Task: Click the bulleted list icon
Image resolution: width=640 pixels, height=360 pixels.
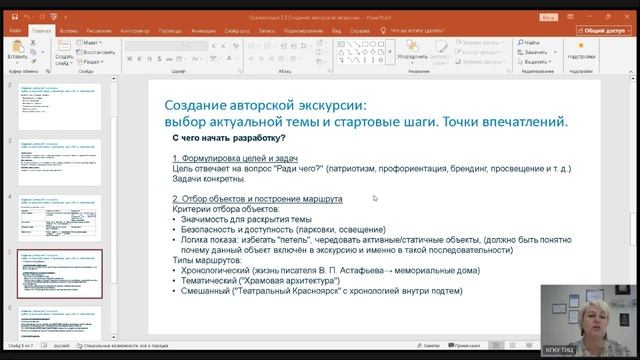Action: 251,46
